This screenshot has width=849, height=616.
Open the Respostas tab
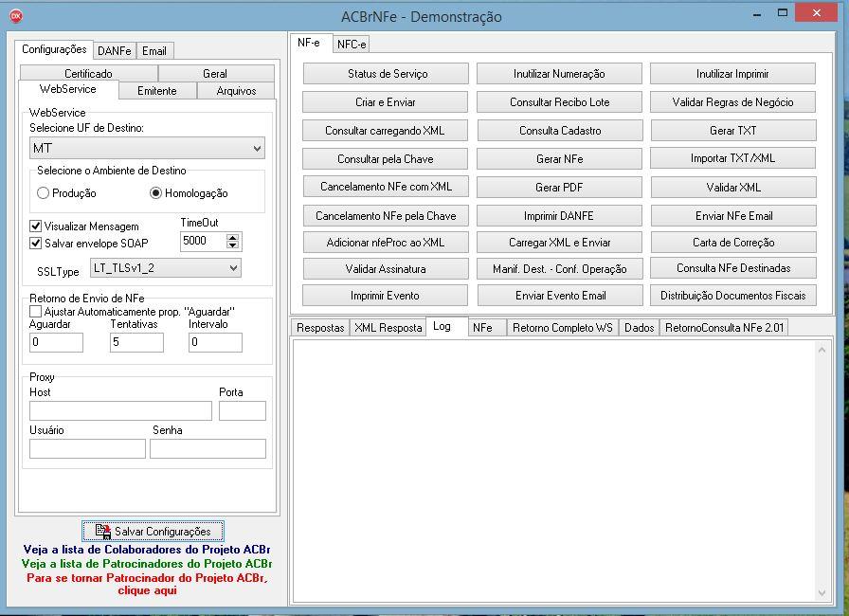click(320, 328)
